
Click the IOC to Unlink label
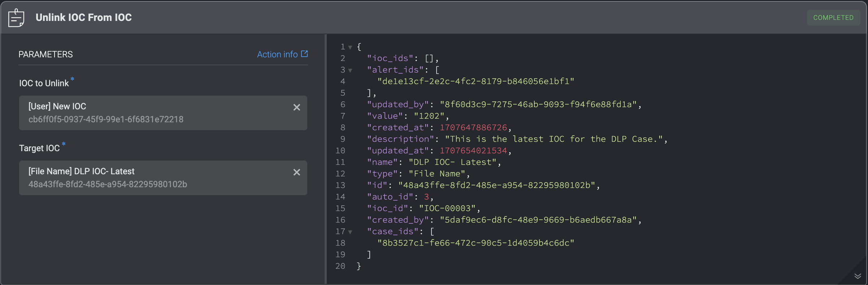click(44, 83)
